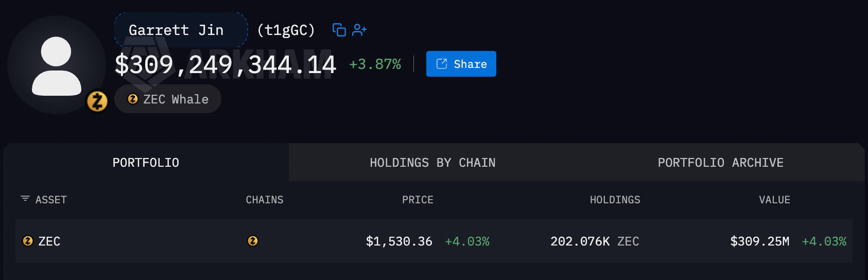Click the Garrett Jin name label
868x280 pixels.
click(176, 30)
